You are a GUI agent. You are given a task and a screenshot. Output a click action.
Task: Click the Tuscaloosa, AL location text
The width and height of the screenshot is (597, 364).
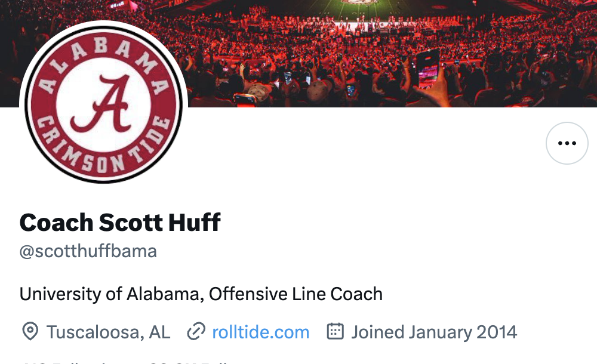coord(108,332)
